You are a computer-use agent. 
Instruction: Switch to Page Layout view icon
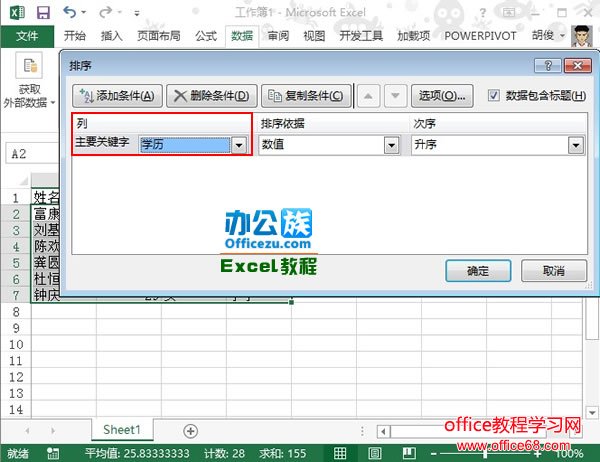[x=375, y=454]
